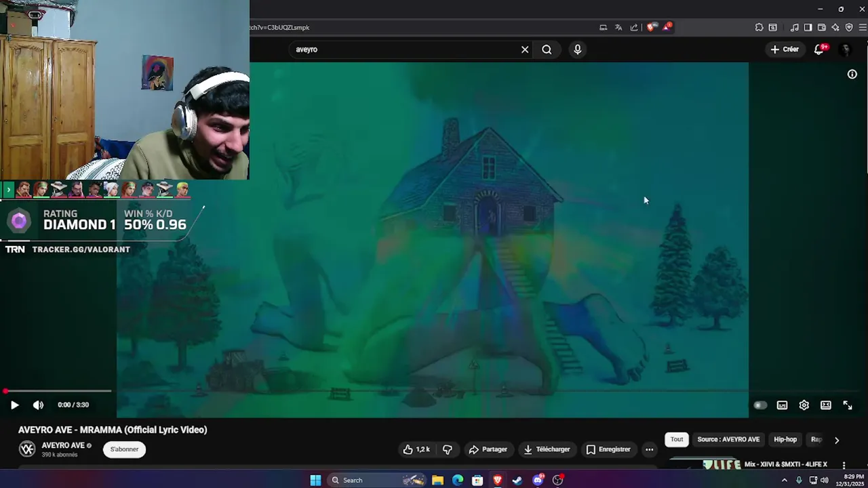Open Brave Shields lion icon
The width and height of the screenshot is (868, 488).
coord(651,28)
